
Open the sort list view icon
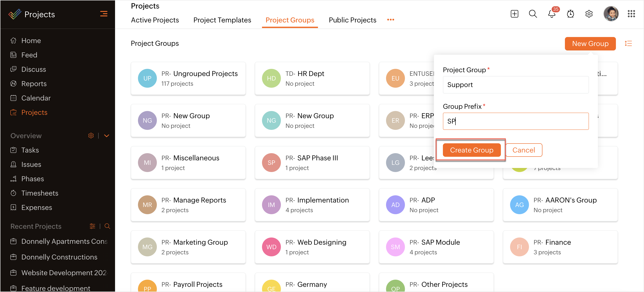pos(628,44)
